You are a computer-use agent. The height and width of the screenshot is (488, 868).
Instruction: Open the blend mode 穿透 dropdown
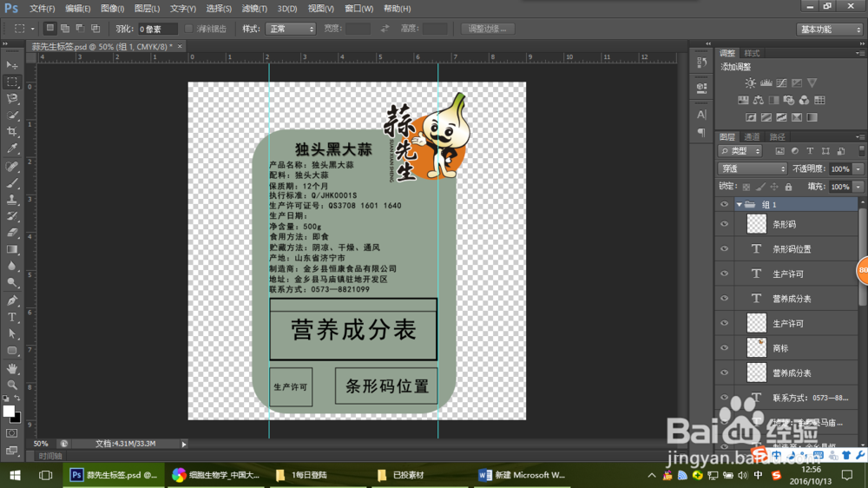coord(752,168)
